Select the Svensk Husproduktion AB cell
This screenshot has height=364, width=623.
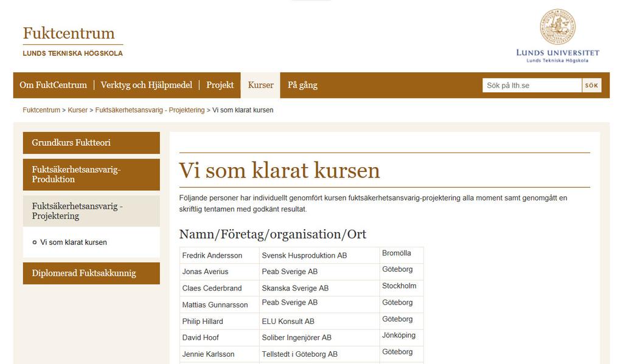click(319, 255)
